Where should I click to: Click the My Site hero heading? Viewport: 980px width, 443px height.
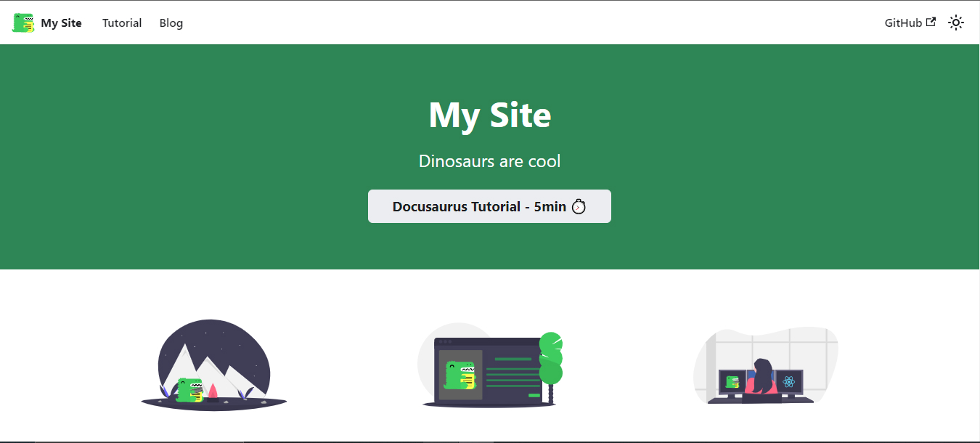489,115
